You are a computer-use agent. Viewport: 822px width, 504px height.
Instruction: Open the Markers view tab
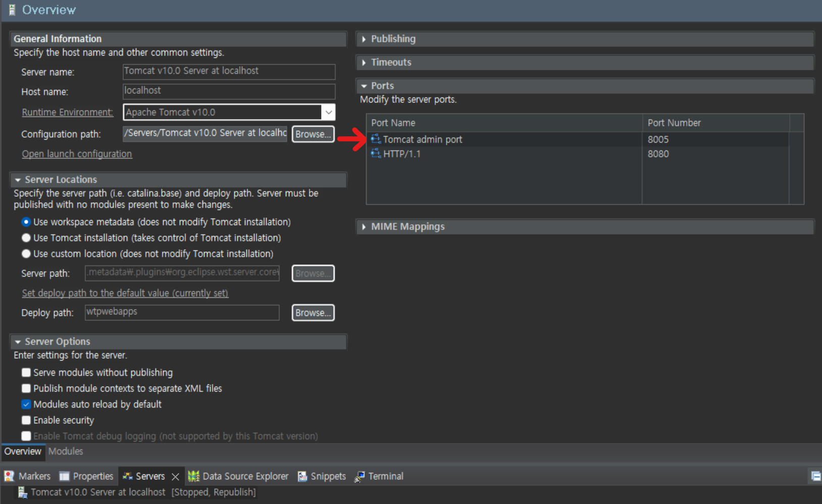[27, 476]
